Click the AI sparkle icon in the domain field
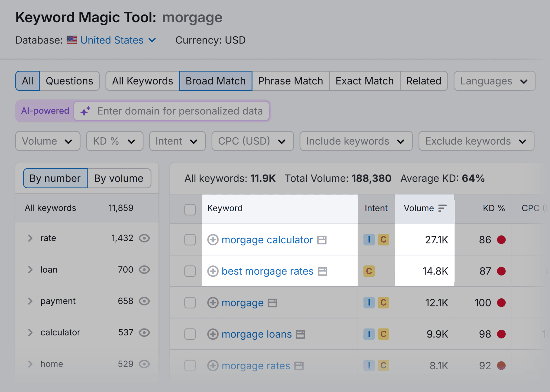 click(85, 111)
